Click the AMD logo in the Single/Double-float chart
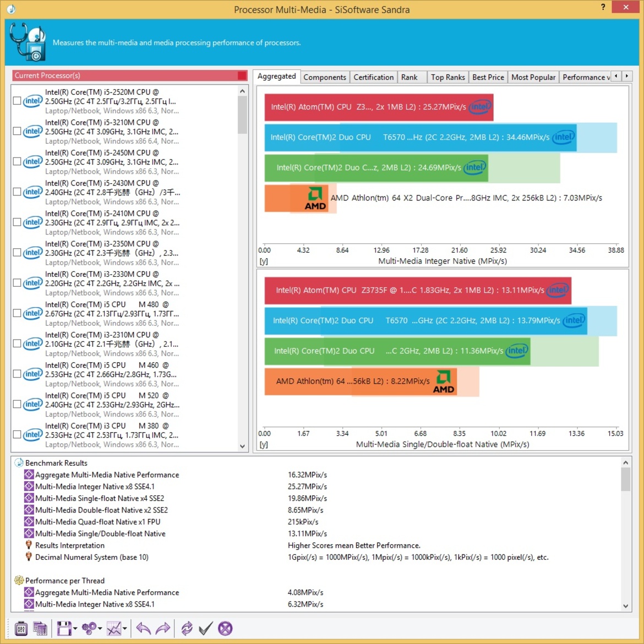The width and height of the screenshot is (644, 644). [444, 382]
